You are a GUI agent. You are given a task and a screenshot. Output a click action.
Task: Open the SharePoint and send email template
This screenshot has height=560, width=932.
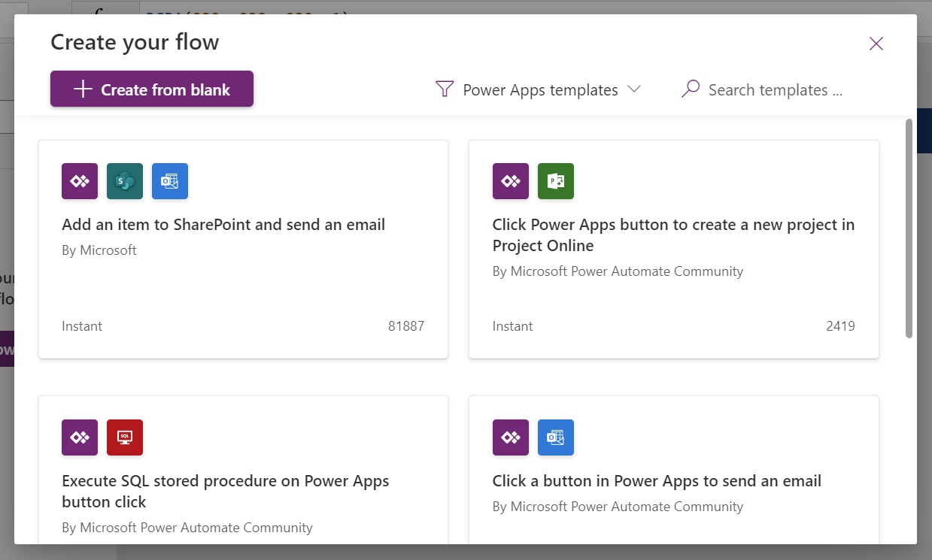click(243, 249)
